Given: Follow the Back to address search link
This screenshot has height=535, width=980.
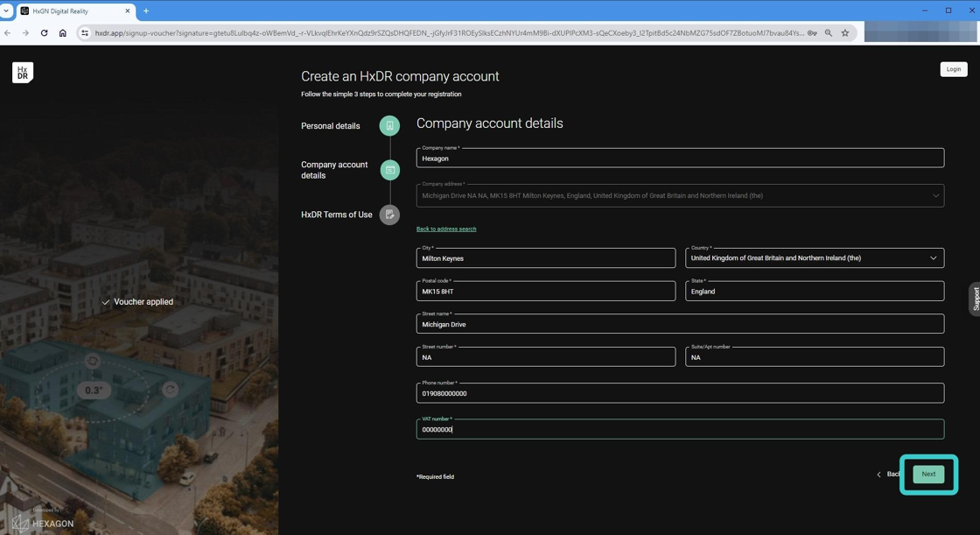Looking at the screenshot, I should tap(446, 229).
